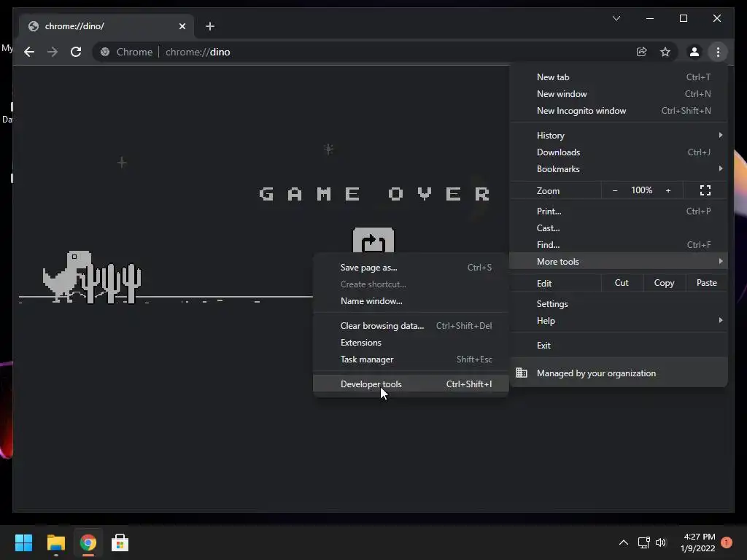The height and width of the screenshot is (560, 747).
Task: Open Downloads from menu
Action: pos(619,152)
